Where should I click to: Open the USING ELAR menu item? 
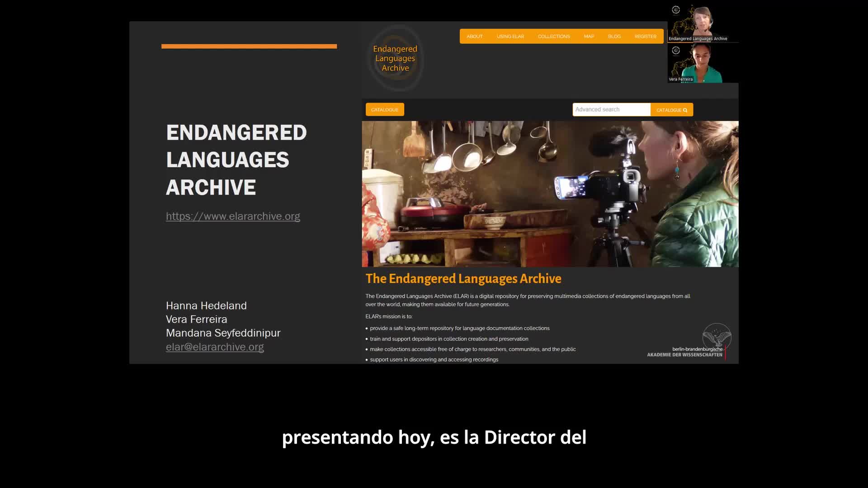pyautogui.click(x=510, y=37)
